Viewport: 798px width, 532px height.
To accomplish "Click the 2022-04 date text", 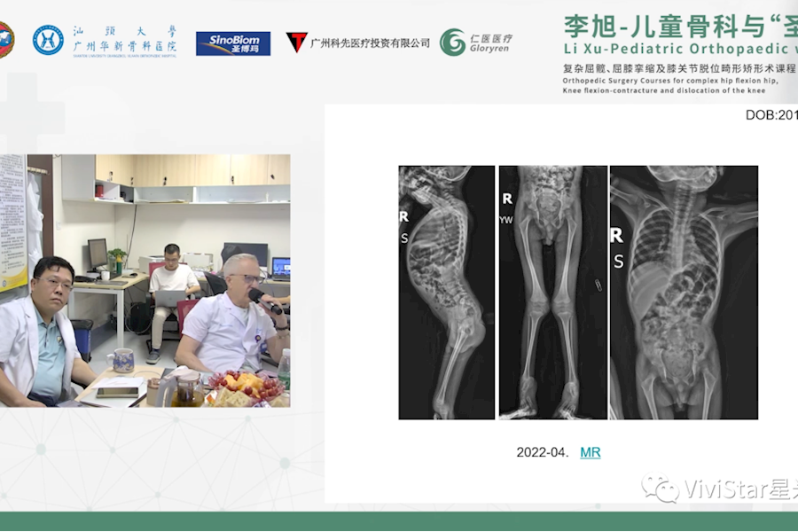I will [542, 452].
